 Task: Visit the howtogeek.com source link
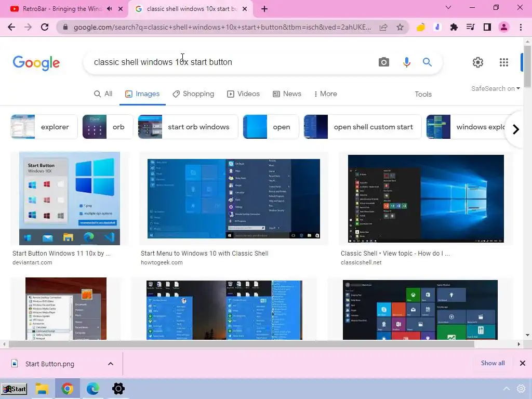click(162, 262)
